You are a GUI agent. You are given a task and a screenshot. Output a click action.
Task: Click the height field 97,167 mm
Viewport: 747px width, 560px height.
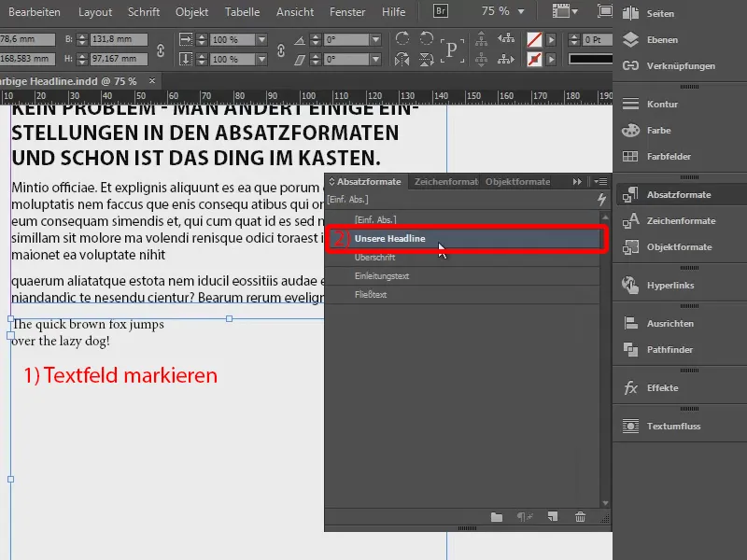pyautogui.click(x=119, y=59)
